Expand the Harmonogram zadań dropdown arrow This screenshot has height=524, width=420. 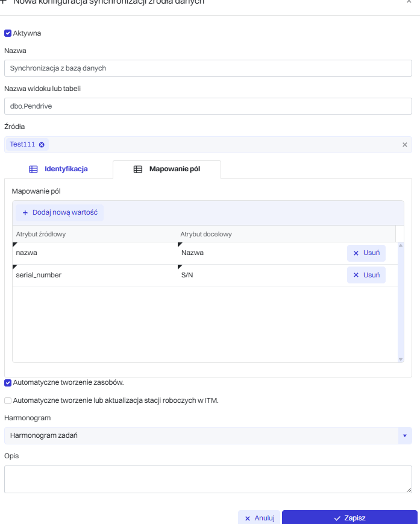pyautogui.click(x=404, y=436)
